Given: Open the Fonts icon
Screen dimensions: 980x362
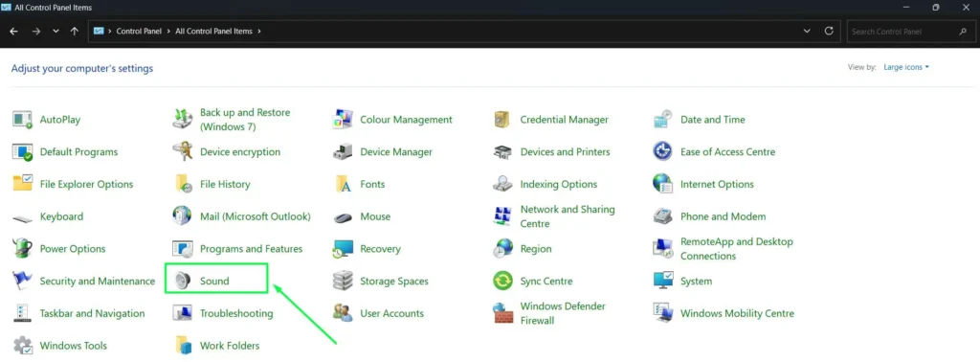Looking at the screenshot, I should click(343, 184).
